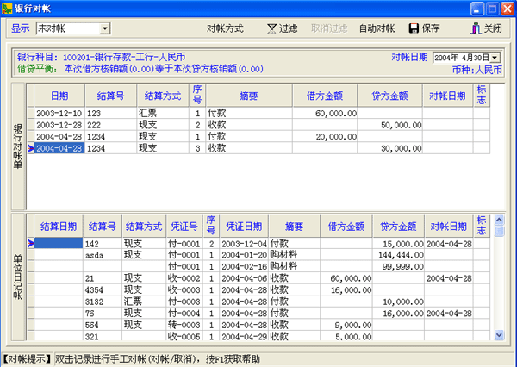Click the 关闭 toolbar button text
Viewport: 517px width, 367px height.
click(x=492, y=29)
